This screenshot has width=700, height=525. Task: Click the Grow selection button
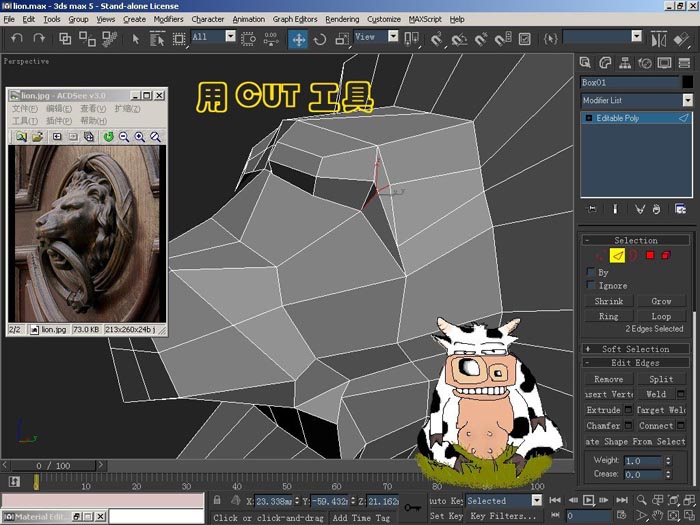pyautogui.click(x=661, y=301)
